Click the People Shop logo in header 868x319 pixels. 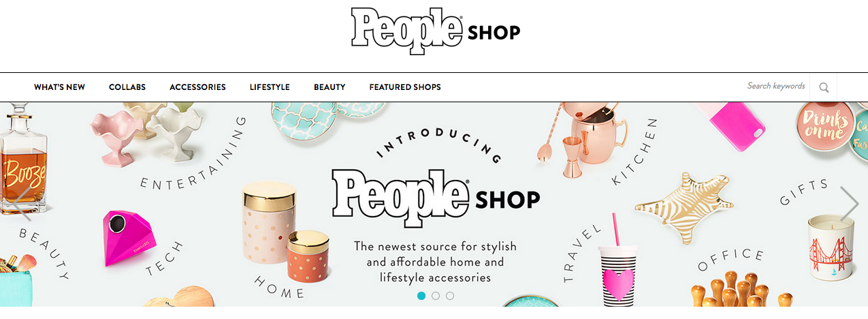click(x=436, y=31)
